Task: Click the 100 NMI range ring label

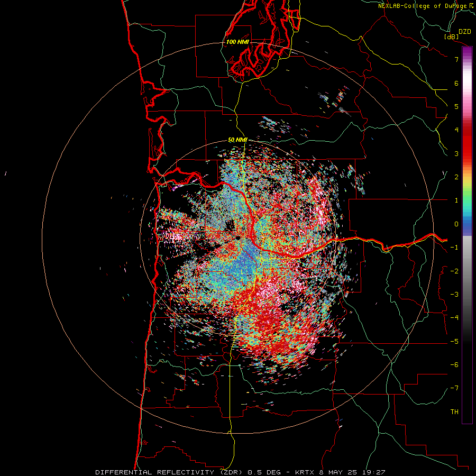Action: pyautogui.click(x=237, y=42)
